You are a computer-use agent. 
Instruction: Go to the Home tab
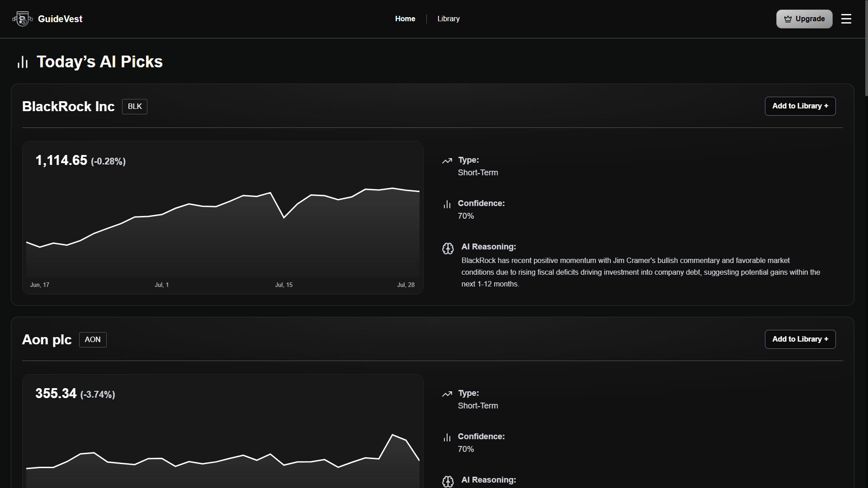click(x=405, y=19)
